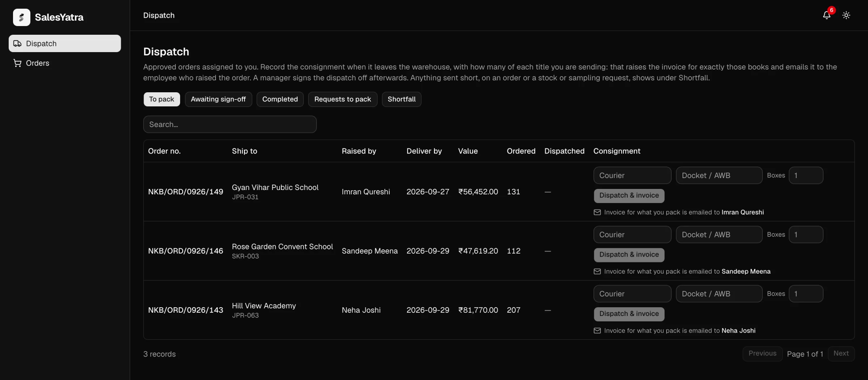Click the Dispatch truck icon in sidebar
The image size is (868, 380).
pos(17,43)
